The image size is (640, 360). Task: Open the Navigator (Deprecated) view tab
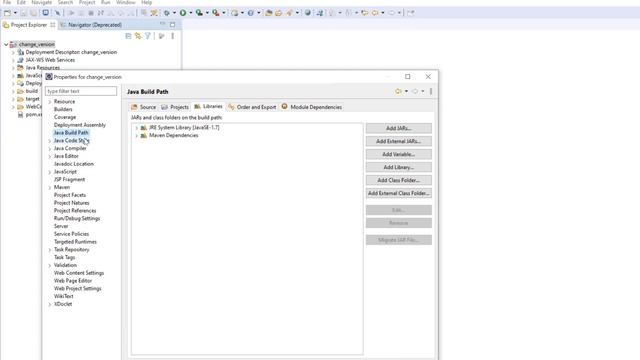(91, 25)
